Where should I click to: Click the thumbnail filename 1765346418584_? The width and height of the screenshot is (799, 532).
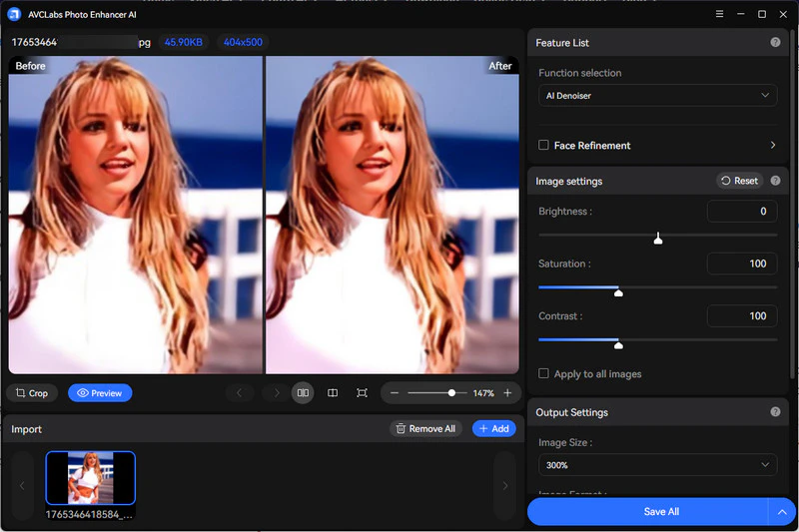tap(89, 514)
